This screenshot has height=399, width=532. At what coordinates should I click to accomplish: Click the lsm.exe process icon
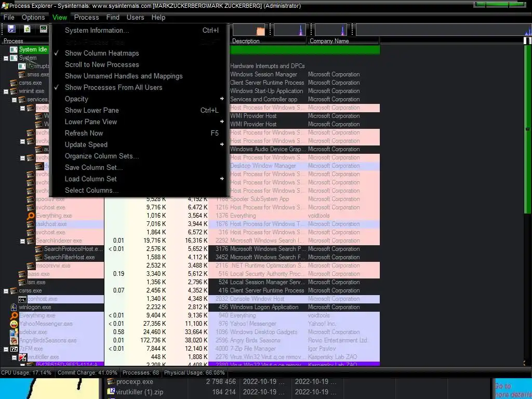22,282
